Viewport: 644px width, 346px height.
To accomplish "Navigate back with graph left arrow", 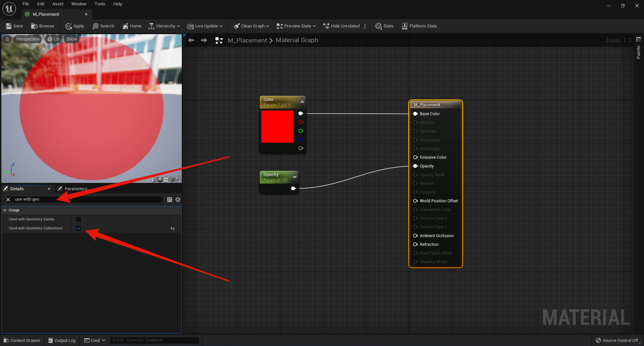I will [x=191, y=40].
